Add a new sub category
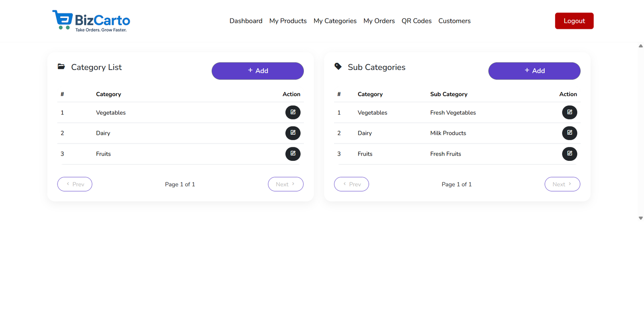 [x=534, y=71]
